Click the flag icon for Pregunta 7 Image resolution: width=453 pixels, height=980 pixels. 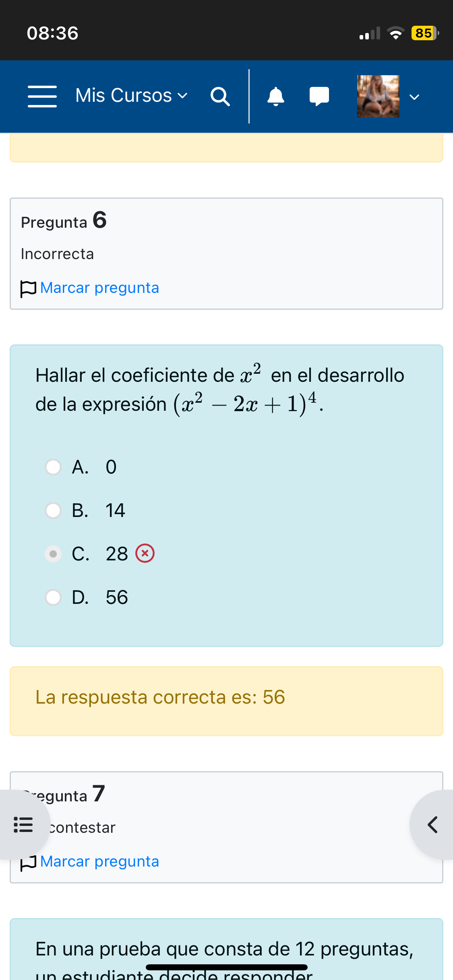click(28, 863)
